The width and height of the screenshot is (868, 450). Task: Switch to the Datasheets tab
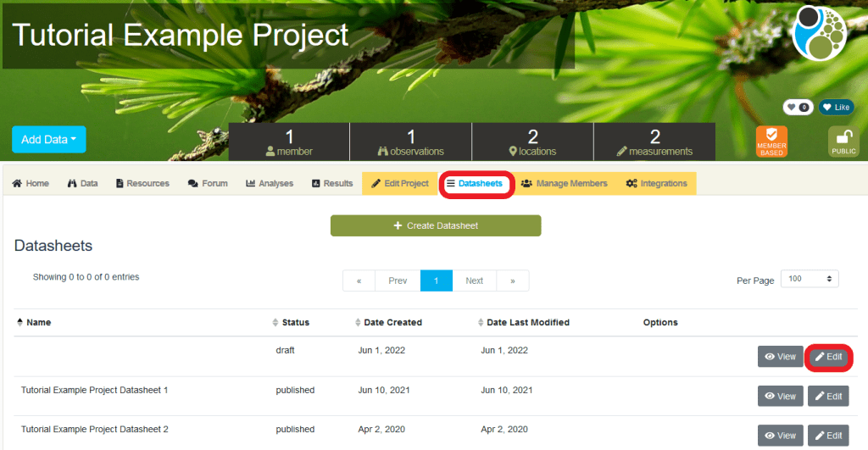pos(476,184)
